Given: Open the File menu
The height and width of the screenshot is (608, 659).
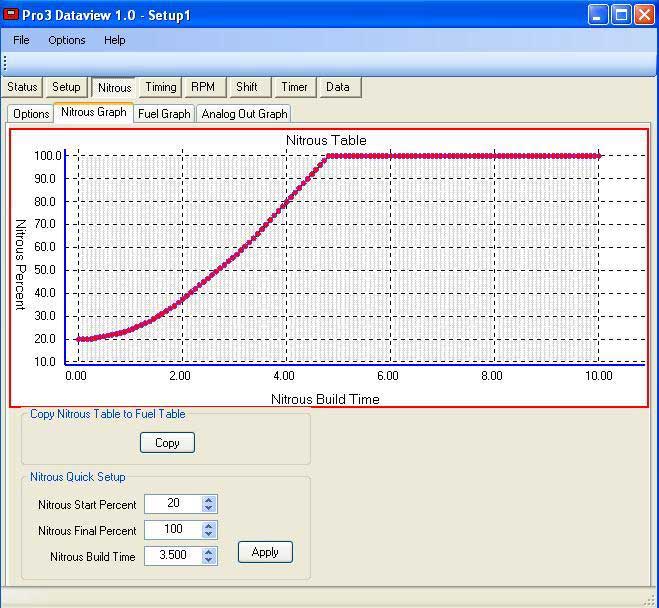Looking at the screenshot, I should (21, 40).
